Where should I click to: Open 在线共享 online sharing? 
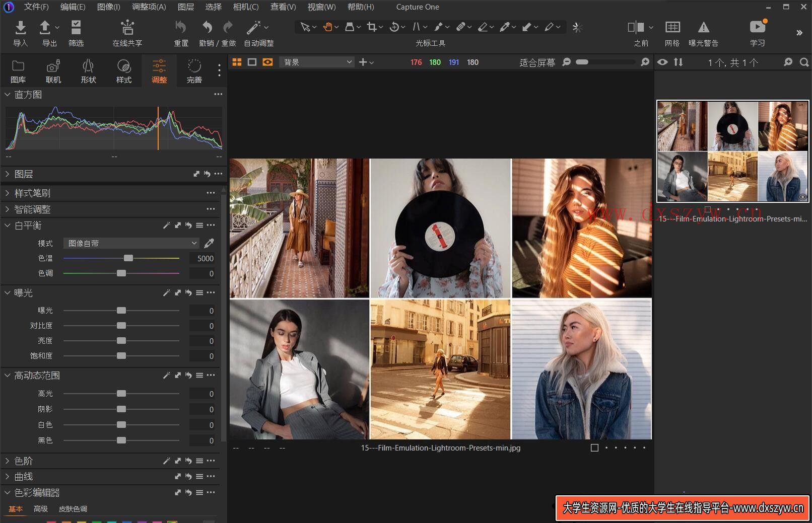127,27
